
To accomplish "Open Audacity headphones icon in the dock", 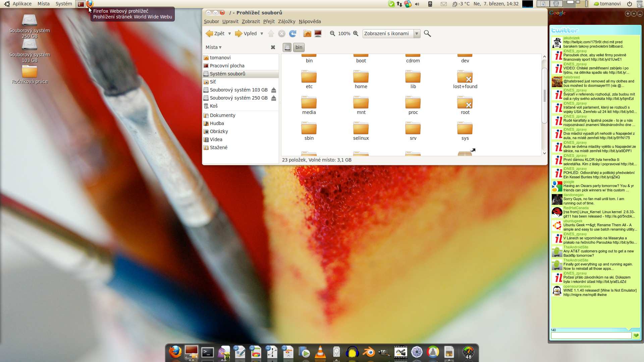I will pos(352,352).
